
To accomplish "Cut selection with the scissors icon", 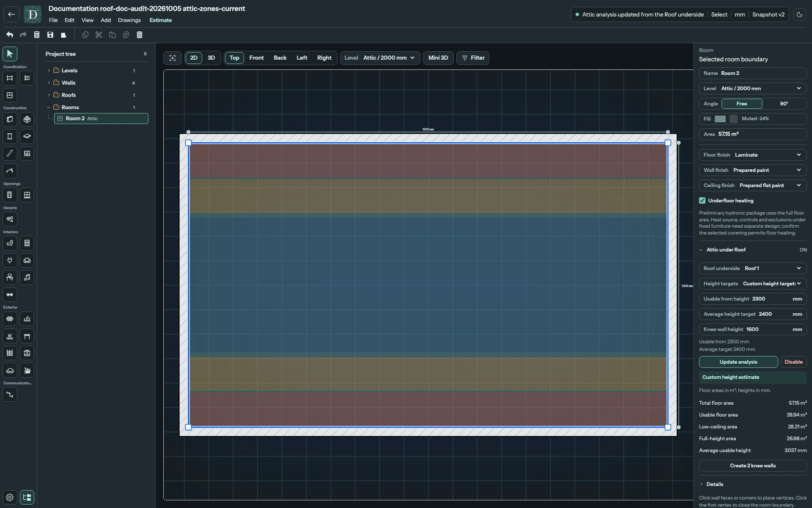I will 99,35.
